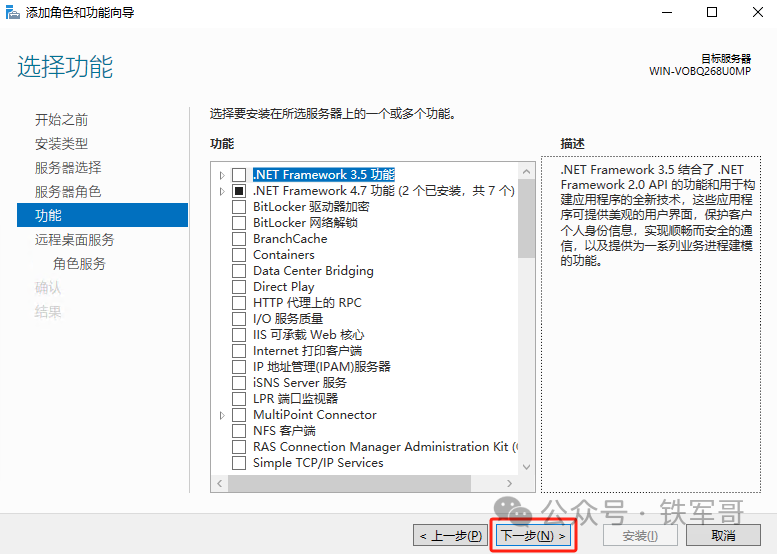Check Simple TCP/IP Services checkbox

click(239, 463)
